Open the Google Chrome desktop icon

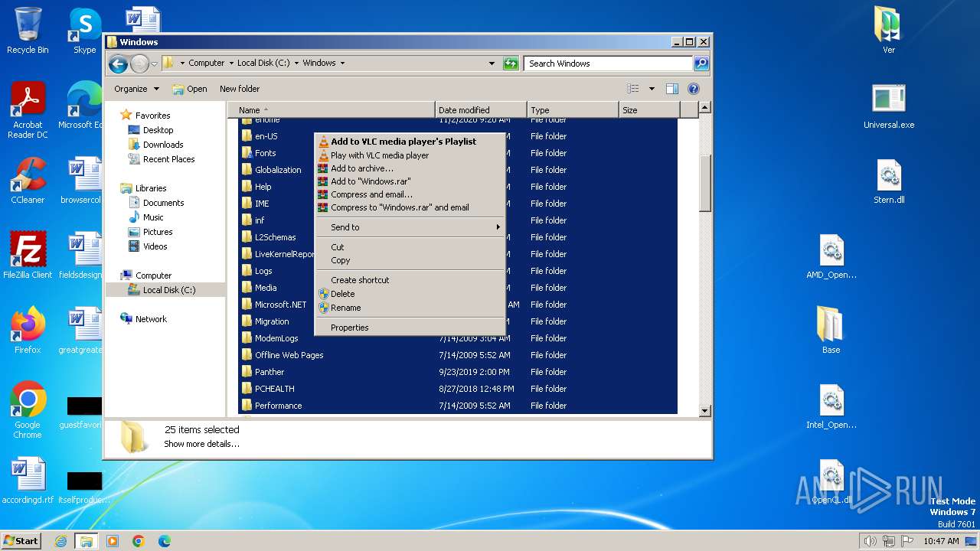click(28, 409)
